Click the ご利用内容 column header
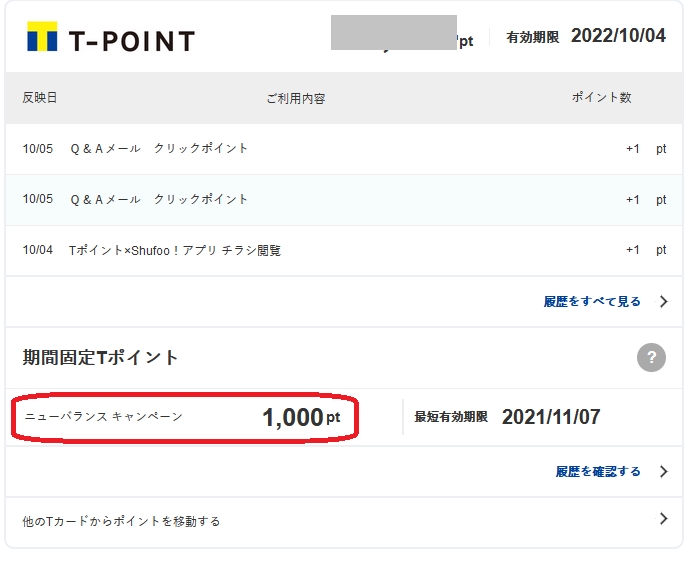The image size is (690, 561). (295, 98)
